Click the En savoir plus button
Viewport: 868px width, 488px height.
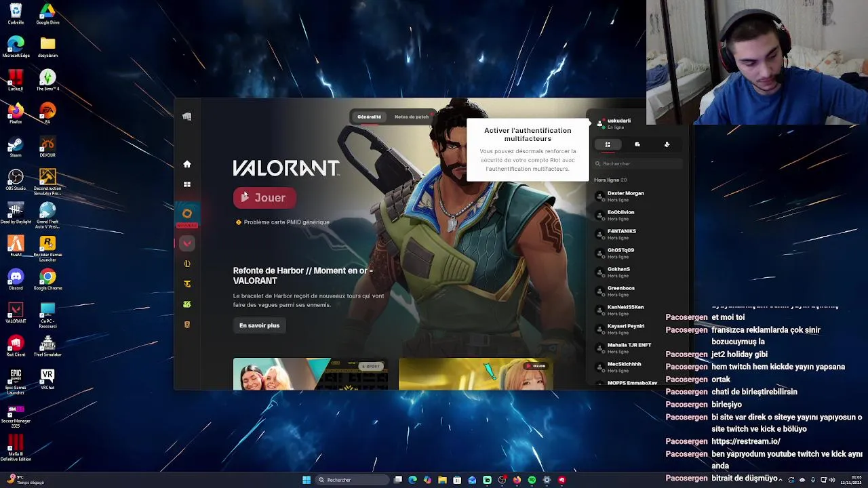coord(259,325)
